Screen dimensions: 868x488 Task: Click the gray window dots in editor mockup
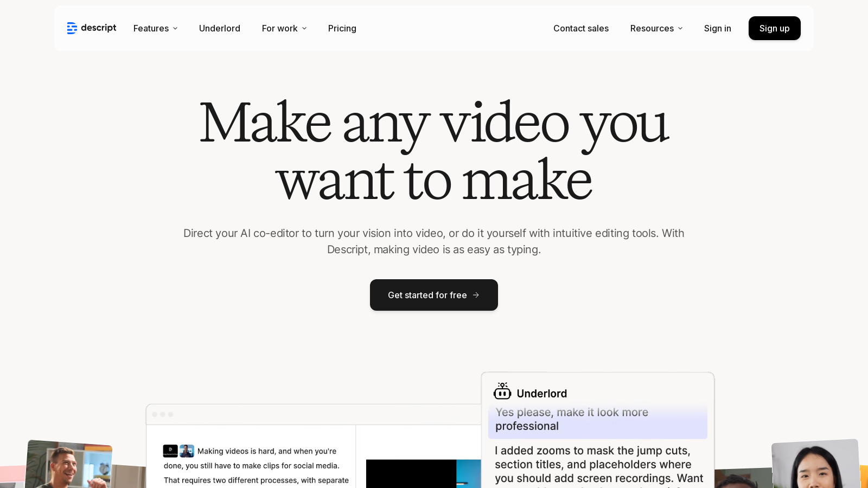pyautogui.click(x=162, y=414)
